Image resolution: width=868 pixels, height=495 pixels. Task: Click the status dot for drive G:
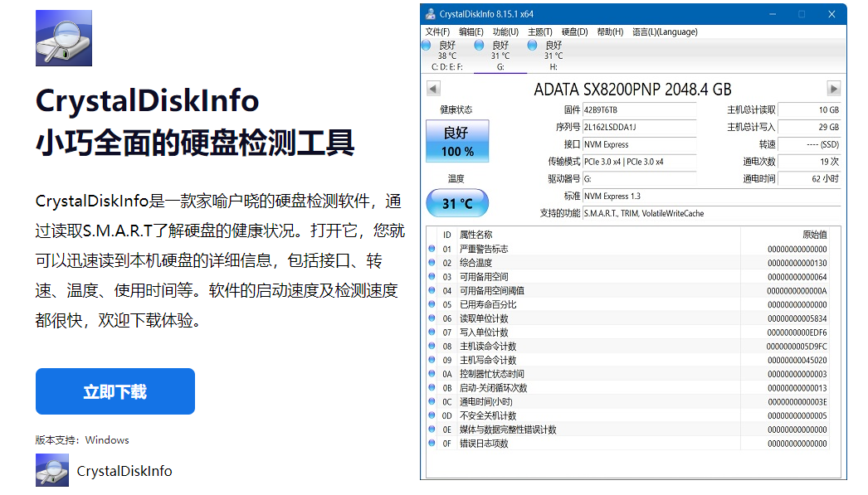point(480,46)
